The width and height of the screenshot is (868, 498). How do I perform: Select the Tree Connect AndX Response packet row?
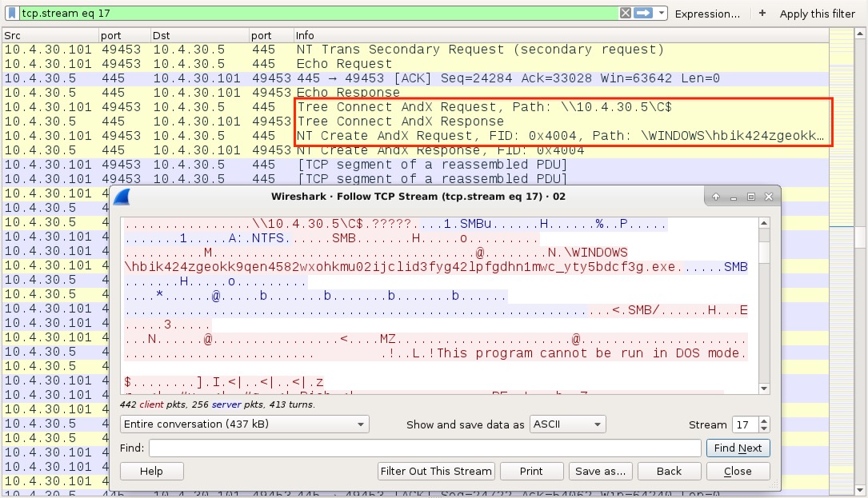[x=415, y=122]
